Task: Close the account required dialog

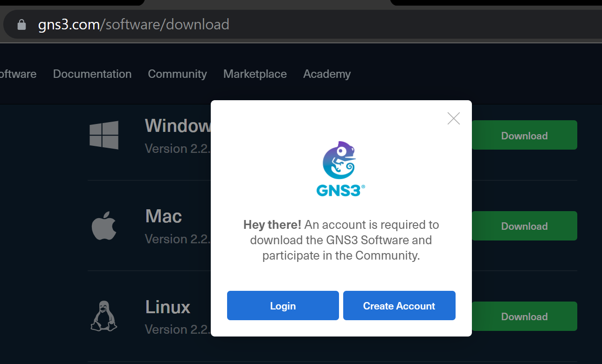Action: pyautogui.click(x=454, y=118)
